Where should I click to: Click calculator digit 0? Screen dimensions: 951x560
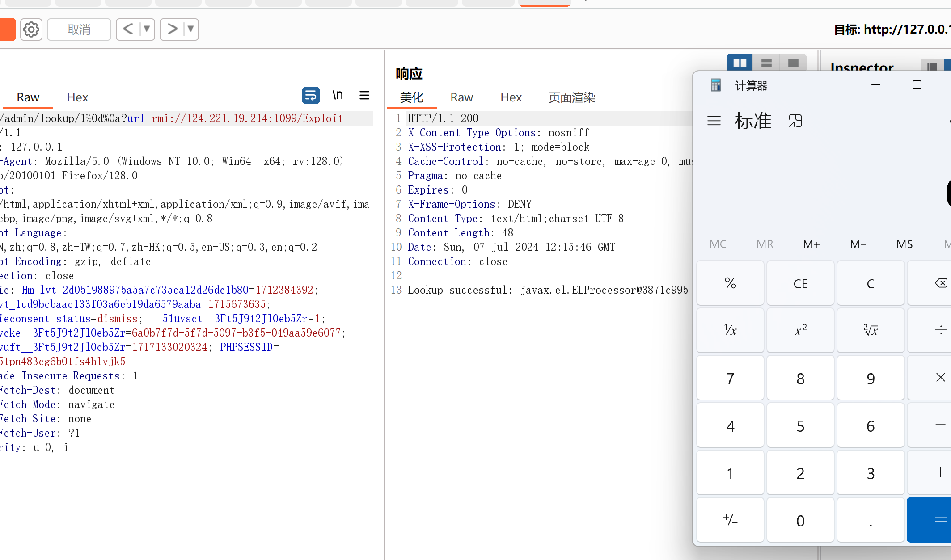(x=800, y=520)
